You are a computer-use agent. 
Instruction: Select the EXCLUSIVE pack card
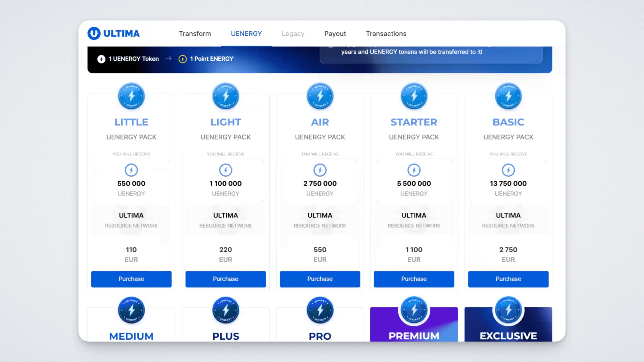pos(508,336)
